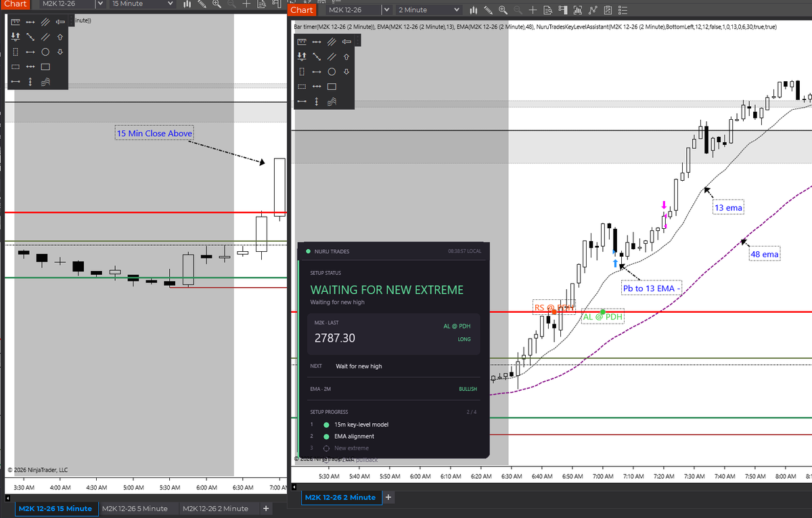This screenshot has width=812, height=518.
Task: Add new tab in right chart window
Action: (388, 498)
